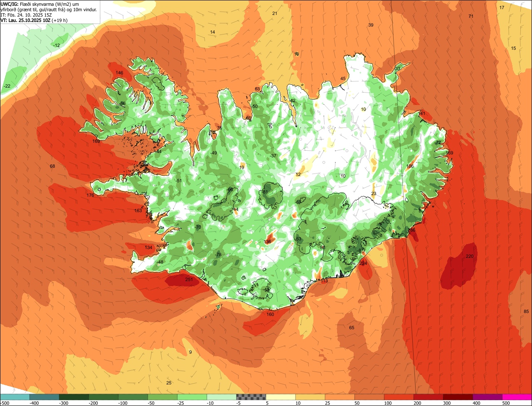Click the map value 15 near the right edge

pyautogui.click(x=513, y=48)
